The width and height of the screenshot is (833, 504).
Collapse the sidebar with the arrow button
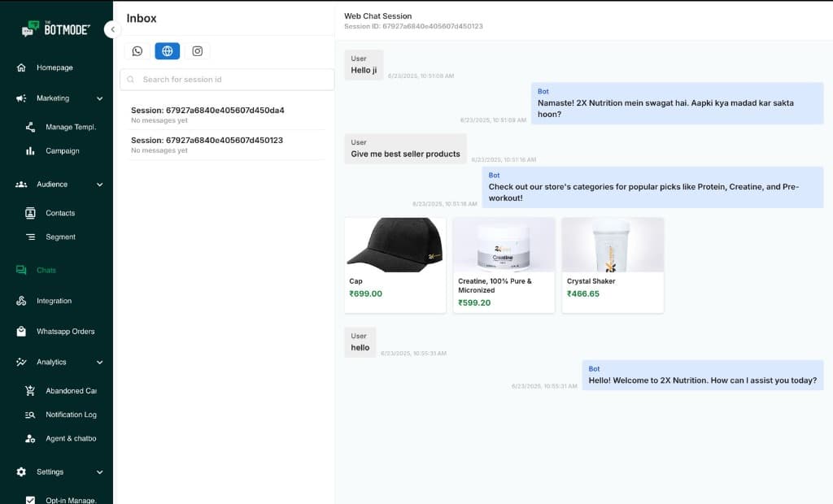click(112, 29)
